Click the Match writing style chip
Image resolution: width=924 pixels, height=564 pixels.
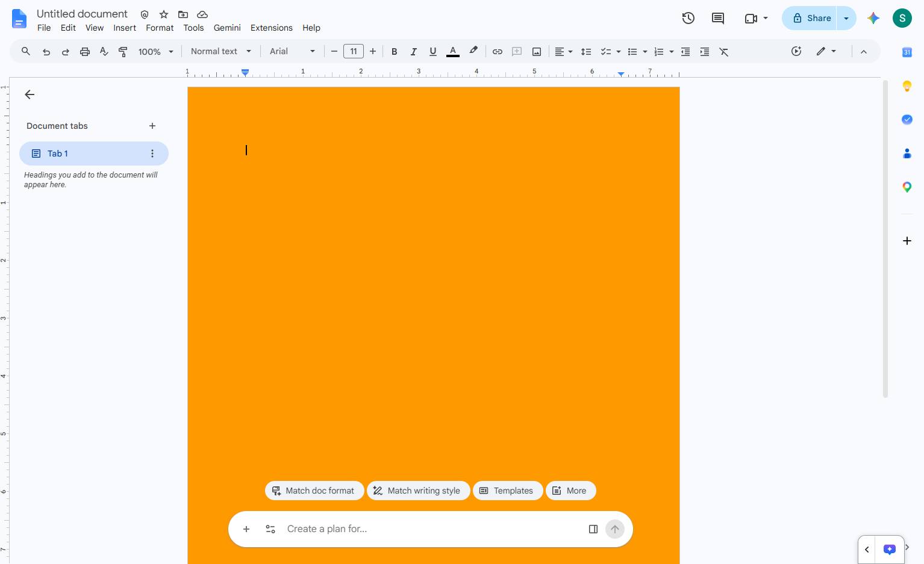click(x=418, y=491)
